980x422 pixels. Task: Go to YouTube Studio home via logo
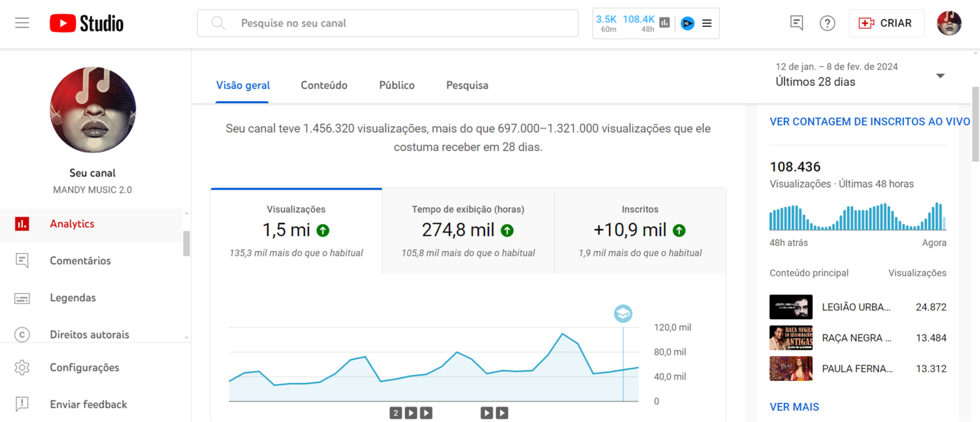point(86,23)
